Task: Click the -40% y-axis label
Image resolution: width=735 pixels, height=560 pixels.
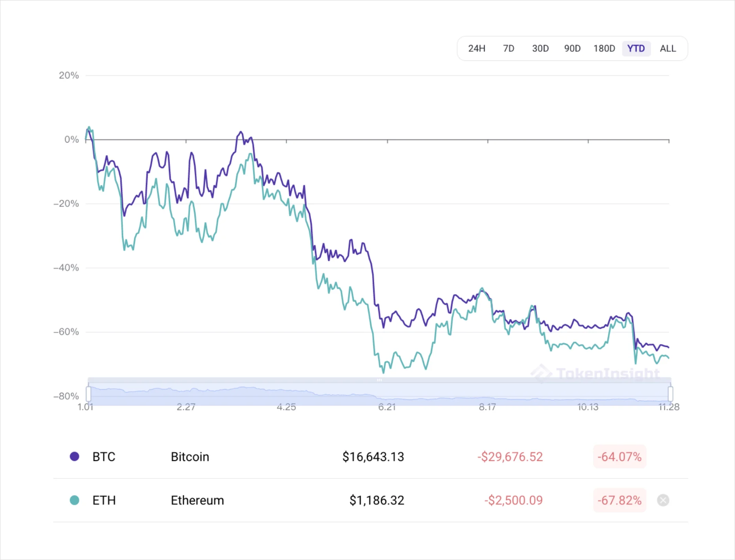Action: (66, 268)
